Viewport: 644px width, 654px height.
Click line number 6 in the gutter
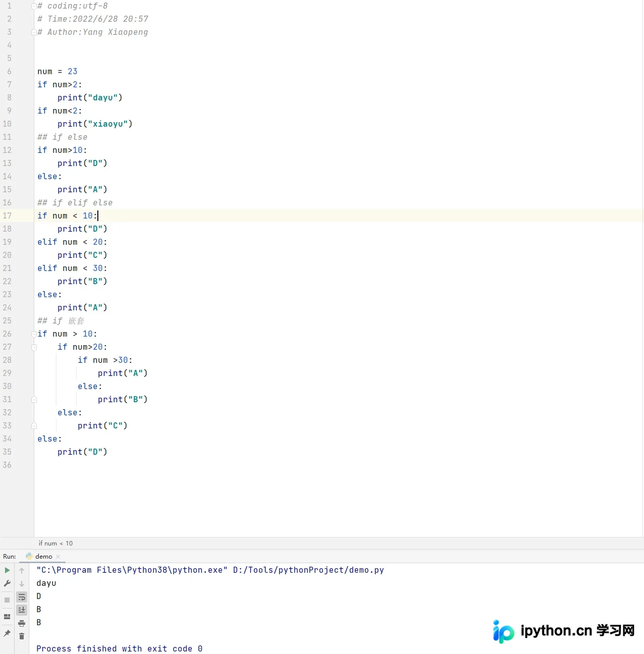(9, 72)
